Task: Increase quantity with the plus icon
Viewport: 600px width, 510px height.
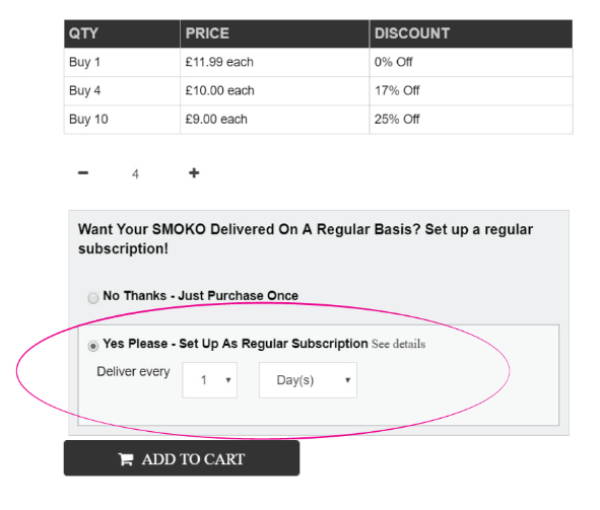Action: [x=194, y=173]
